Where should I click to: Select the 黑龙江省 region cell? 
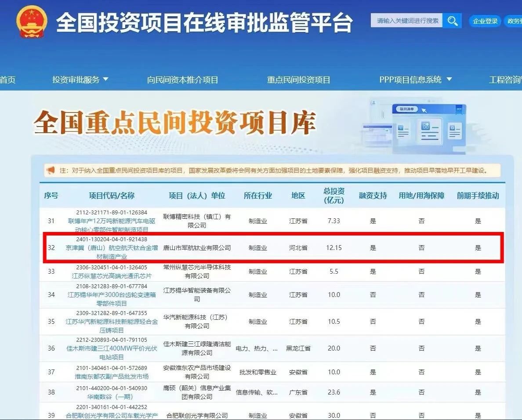coord(298,348)
